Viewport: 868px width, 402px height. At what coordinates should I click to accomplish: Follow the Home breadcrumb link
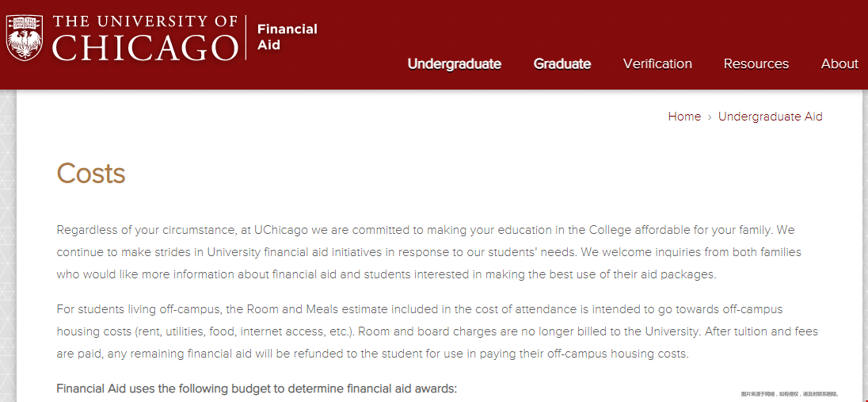pyautogui.click(x=684, y=117)
